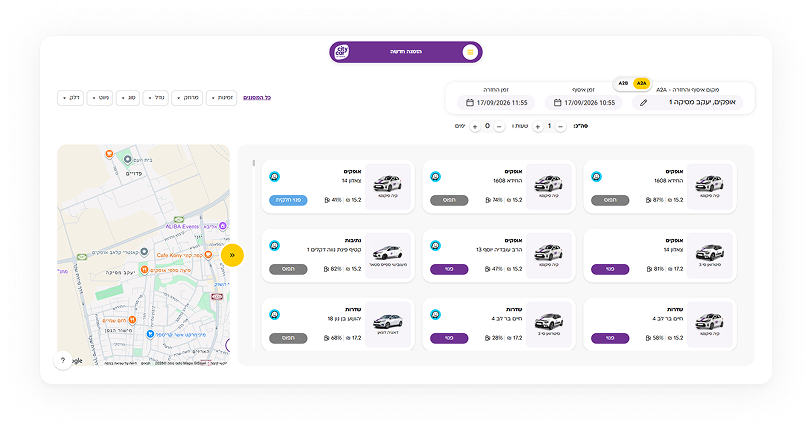Click car thumbnail on the 28% fuel card
The width and height of the screenshot is (812, 428).
pyautogui.click(x=549, y=324)
